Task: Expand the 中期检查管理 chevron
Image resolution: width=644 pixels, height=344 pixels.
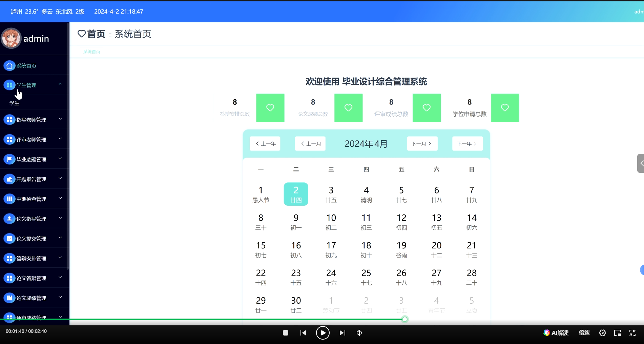Action: click(60, 198)
